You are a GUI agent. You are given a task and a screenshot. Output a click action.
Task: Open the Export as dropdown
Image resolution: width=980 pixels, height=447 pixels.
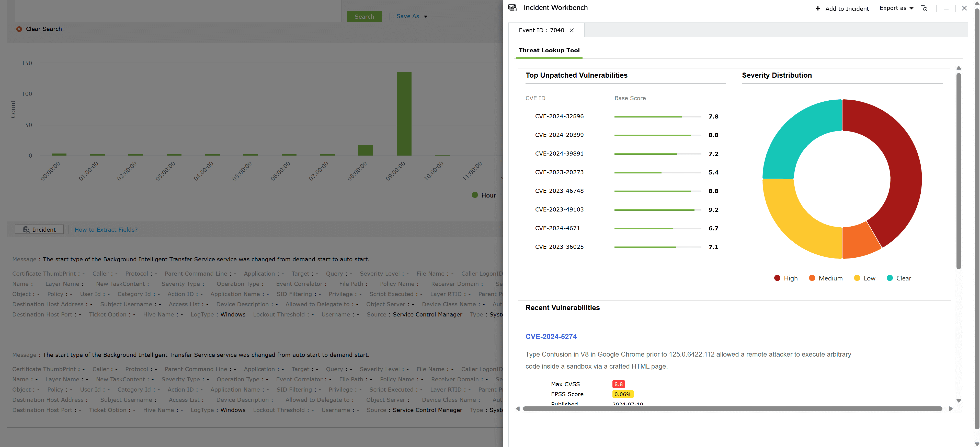(x=896, y=8)
